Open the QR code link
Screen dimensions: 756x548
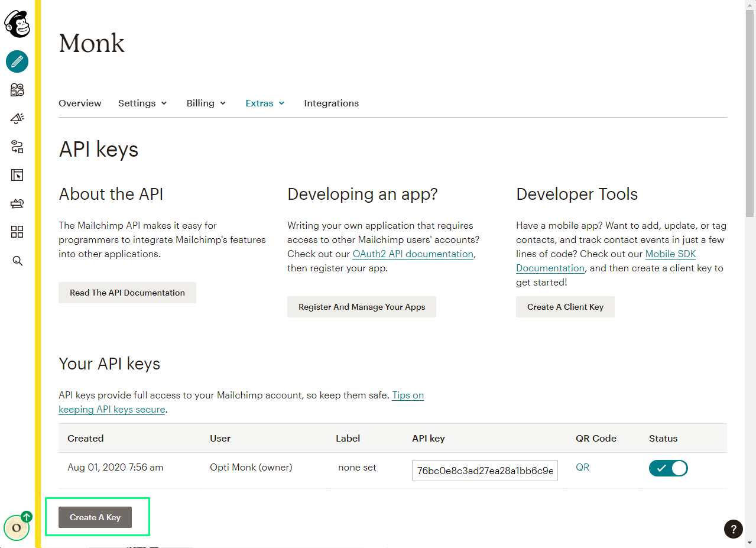point(582,467)
